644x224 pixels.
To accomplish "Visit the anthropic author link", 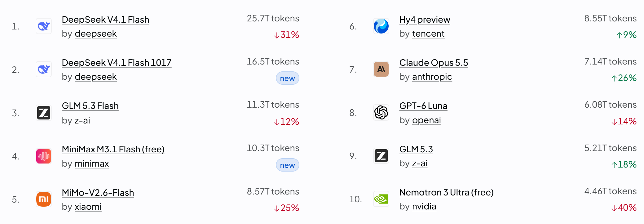I will click(432, 77).
